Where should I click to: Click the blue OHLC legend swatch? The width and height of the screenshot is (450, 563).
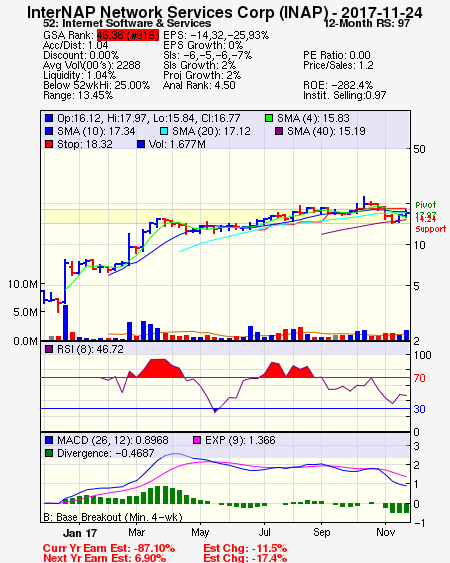point(49,118)
